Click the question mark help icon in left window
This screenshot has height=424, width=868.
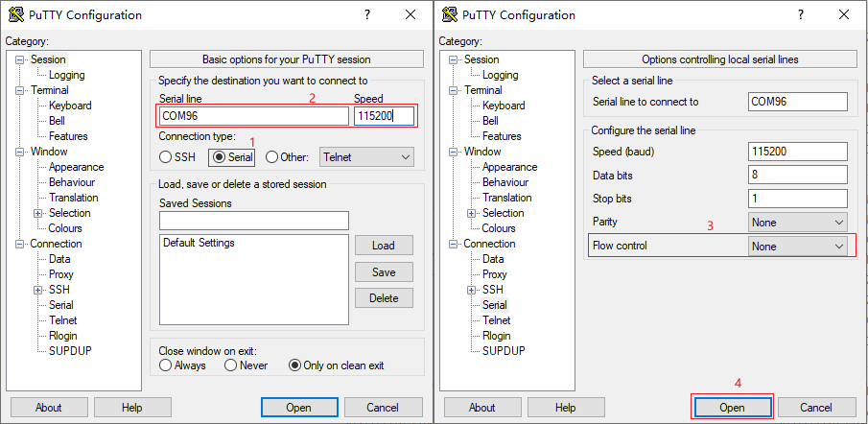(x=367, y=15)
